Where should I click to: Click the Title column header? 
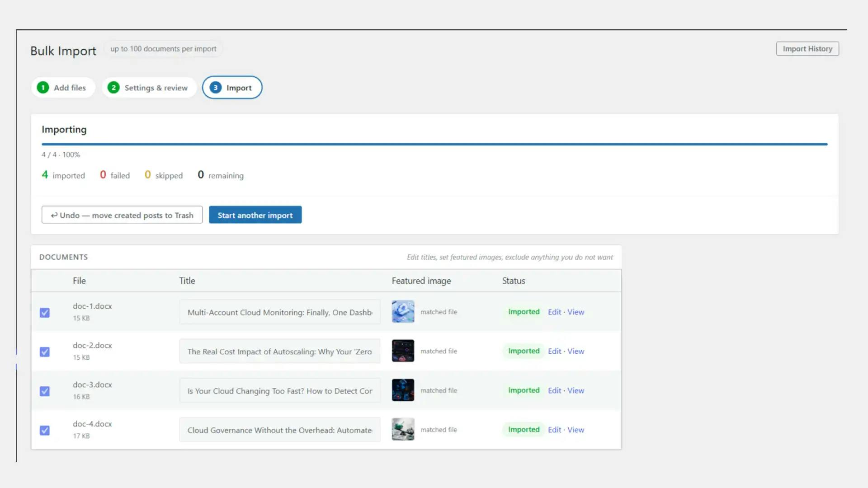187,281
